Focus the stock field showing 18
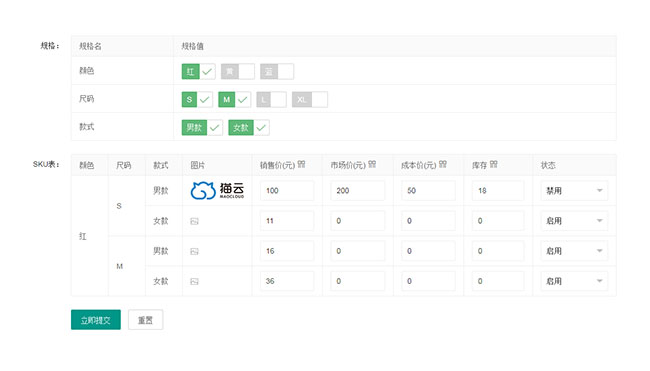 pyautogui.click(x=498, y=191)
